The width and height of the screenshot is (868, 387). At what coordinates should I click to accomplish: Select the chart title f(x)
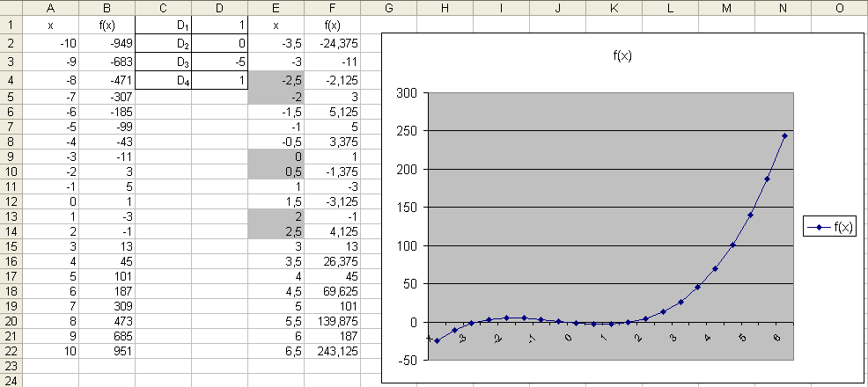pos(622,55)
